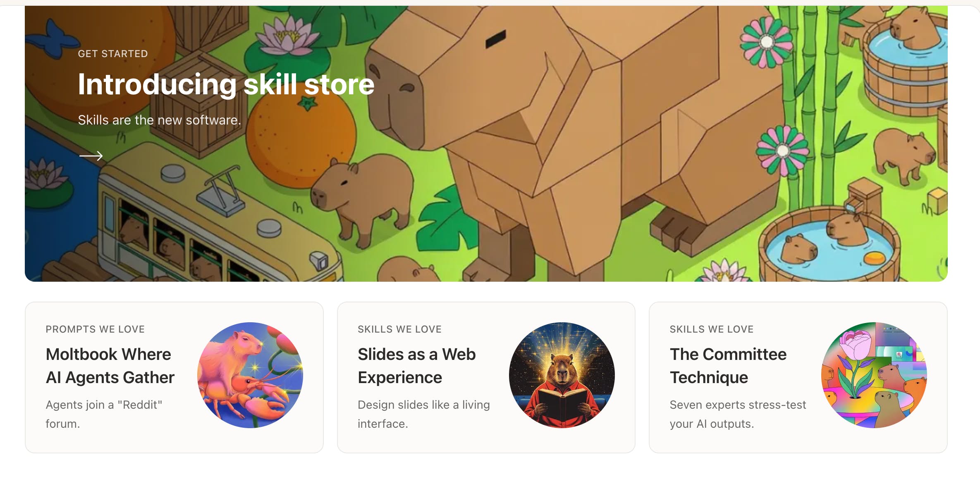
Task: Open the capybara and lobster circular image
Action: tap(250, 375)
